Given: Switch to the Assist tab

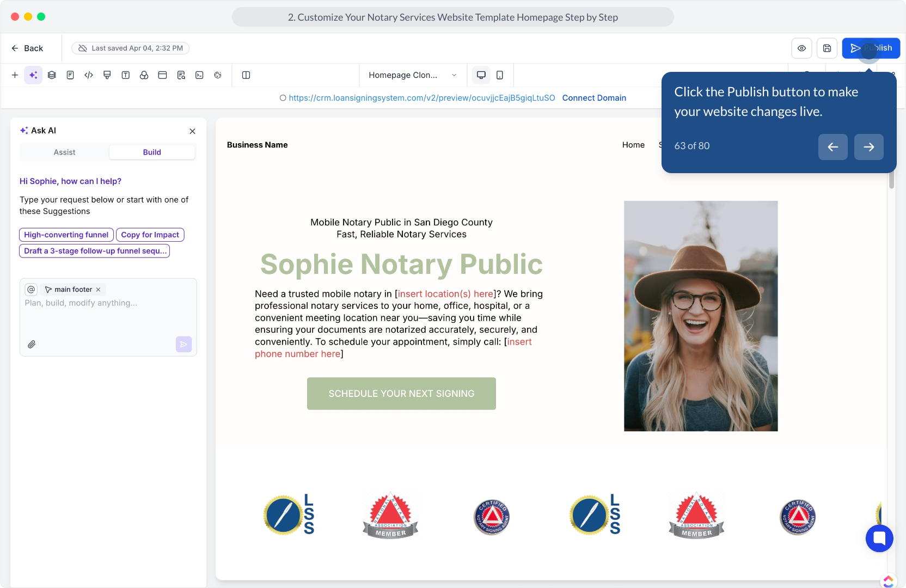Looking at the screenshot, I should tap(64, 152).
